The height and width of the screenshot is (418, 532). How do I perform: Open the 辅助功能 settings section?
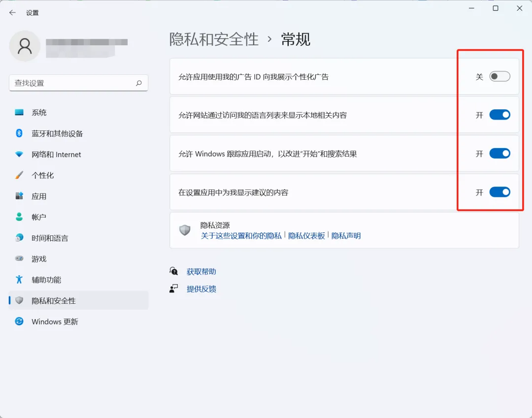click(x=46, y=280)
